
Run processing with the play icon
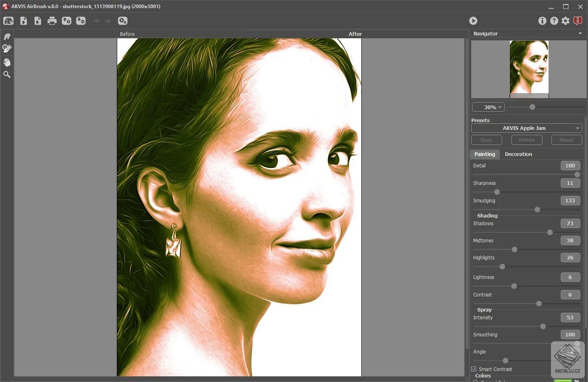click(x=473, y=20)
